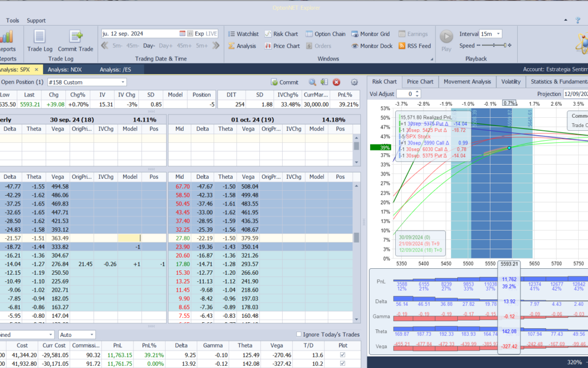Screen dimensions: 588x368
Task: Click the LIVE button
Action: (211, 33)
